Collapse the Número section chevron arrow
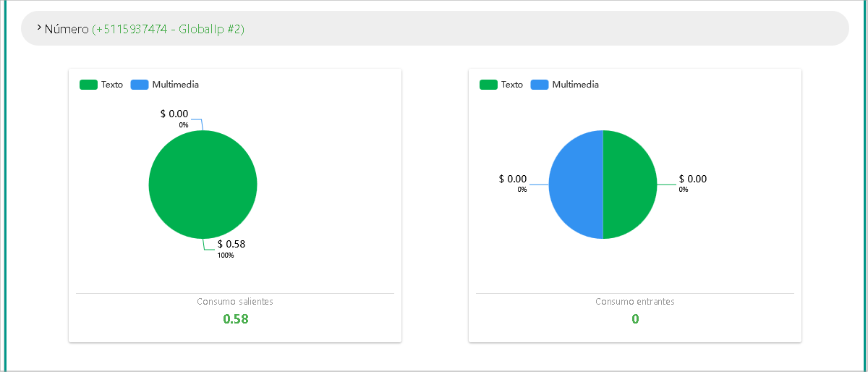868x372 pixels. point(38,28)
